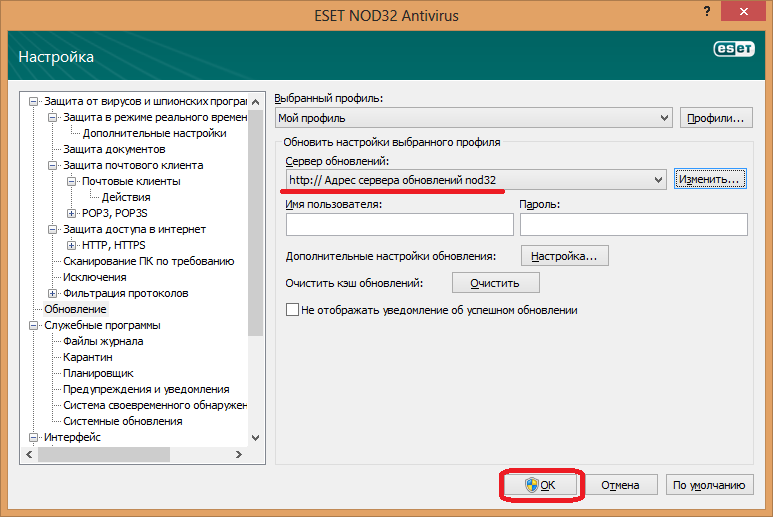Click the tree scroll right arrow
The image size is (773, 517).
[x=239, y=454]
